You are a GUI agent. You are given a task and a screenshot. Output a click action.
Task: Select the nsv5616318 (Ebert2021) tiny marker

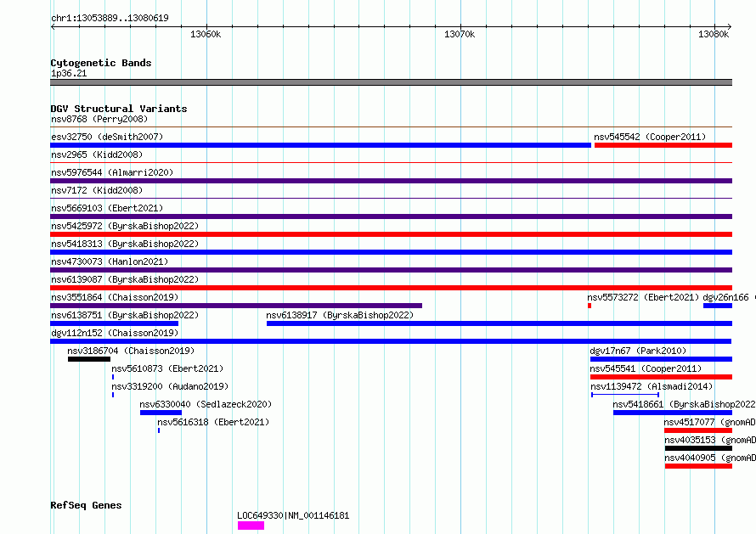159,430
